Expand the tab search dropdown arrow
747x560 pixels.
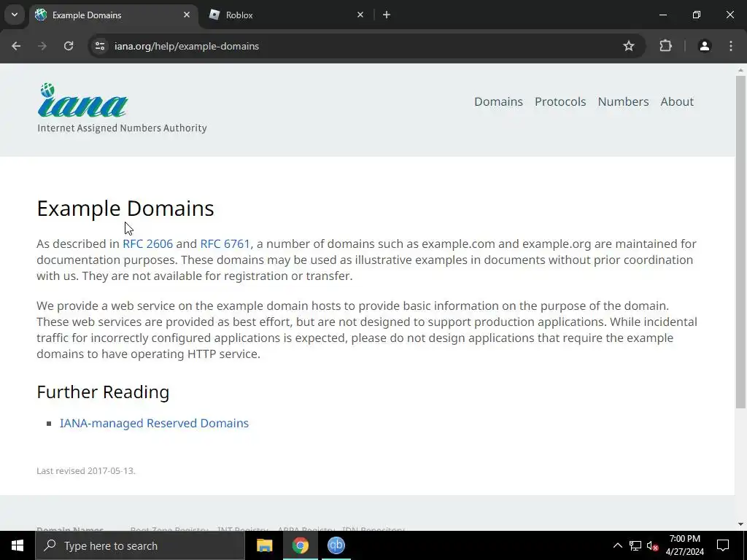point(15,15)
